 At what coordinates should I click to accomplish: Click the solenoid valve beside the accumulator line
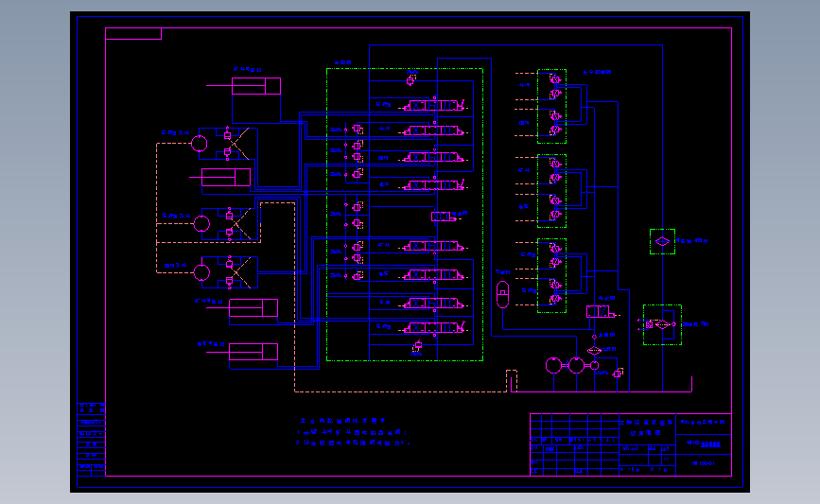(601, 312)
